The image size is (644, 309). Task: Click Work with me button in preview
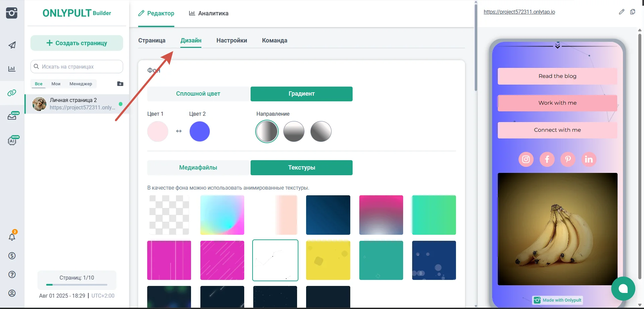click(557, 103)
